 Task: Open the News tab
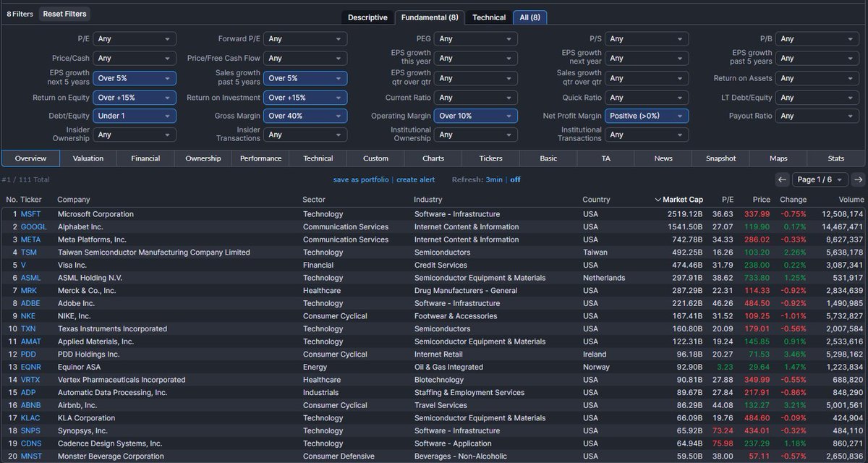tap(663, 158)
